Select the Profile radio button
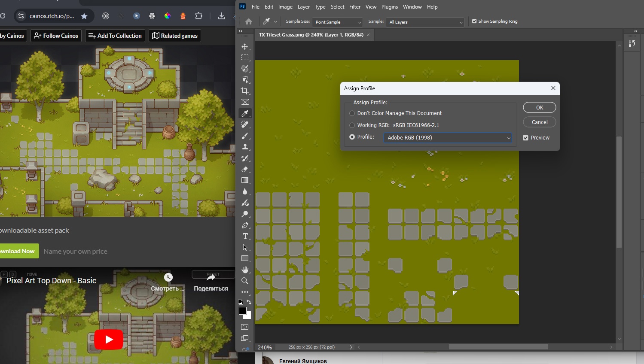 click(352, 137)
